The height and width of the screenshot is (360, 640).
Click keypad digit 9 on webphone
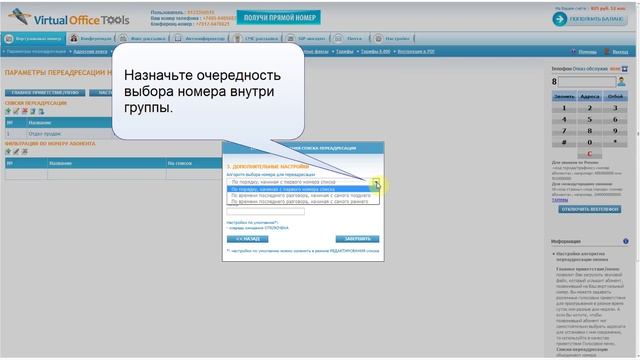615,131
